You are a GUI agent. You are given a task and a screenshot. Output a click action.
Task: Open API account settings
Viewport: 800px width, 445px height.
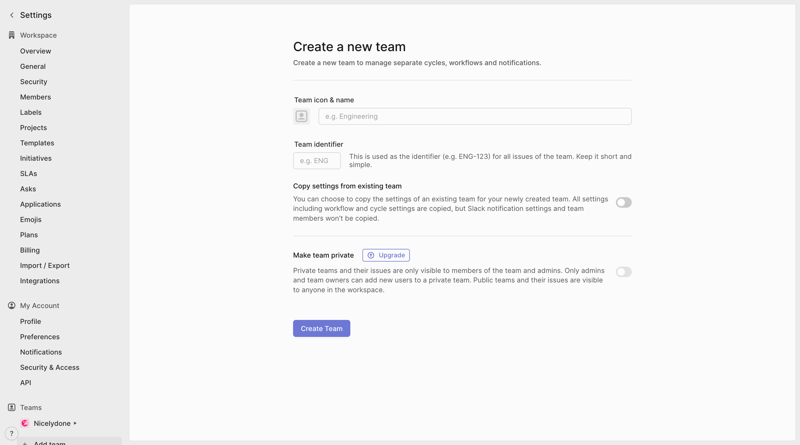26,383
